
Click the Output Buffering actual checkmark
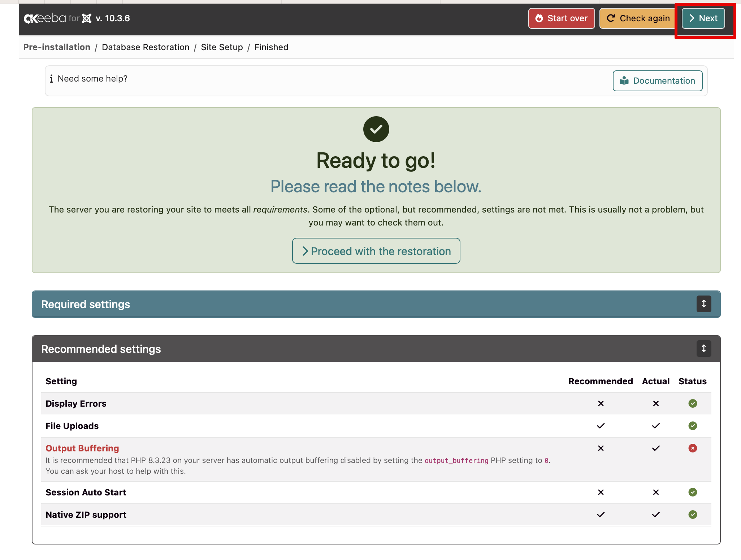pyautogui.click(x=656, y=448)
